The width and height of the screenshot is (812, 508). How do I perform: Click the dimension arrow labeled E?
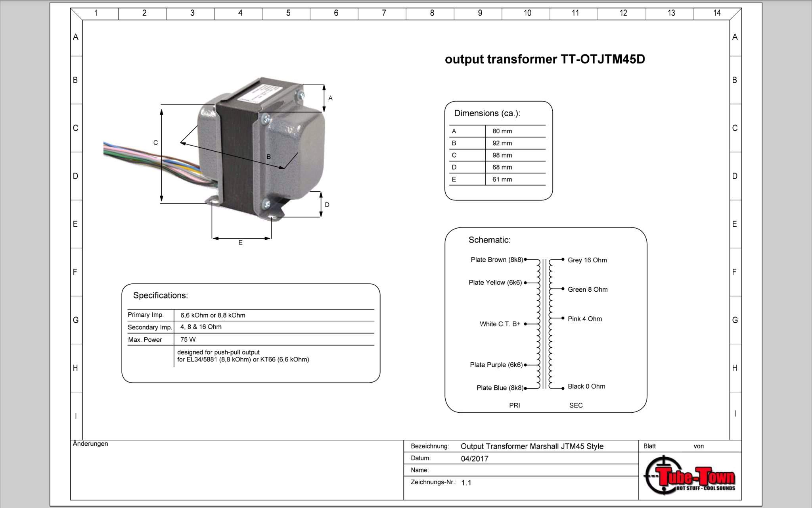[x=241, y=239]
